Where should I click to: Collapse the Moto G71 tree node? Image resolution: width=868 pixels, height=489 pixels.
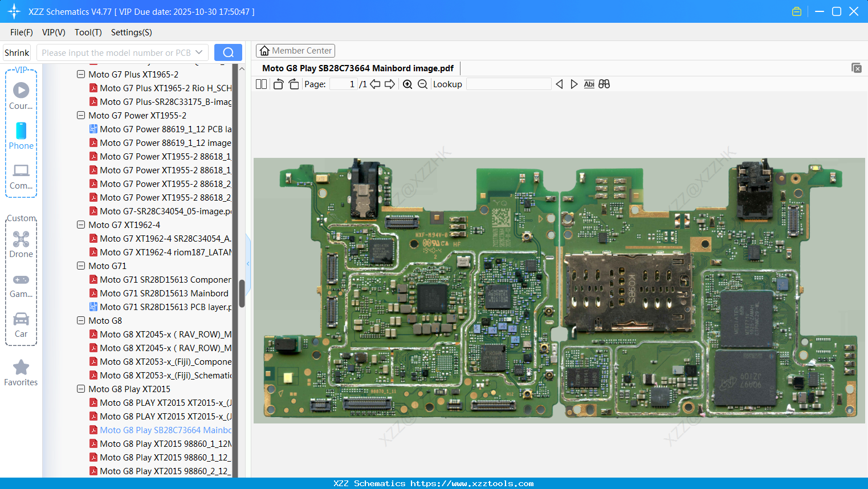tap(80, 266)
